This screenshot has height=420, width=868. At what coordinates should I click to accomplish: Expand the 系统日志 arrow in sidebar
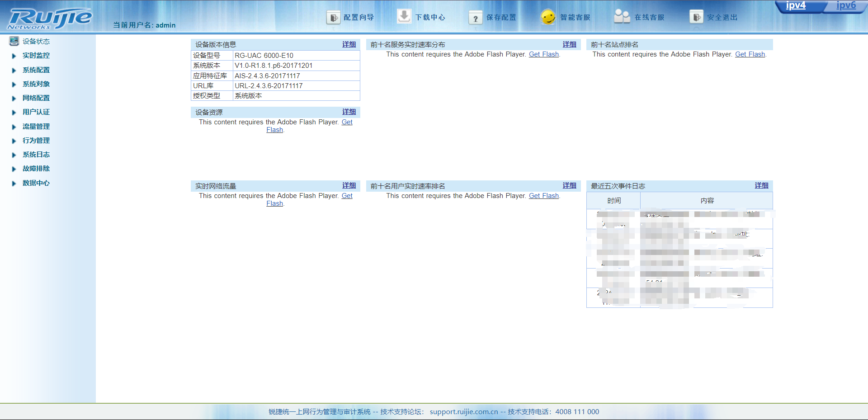[x=14, y=155]
